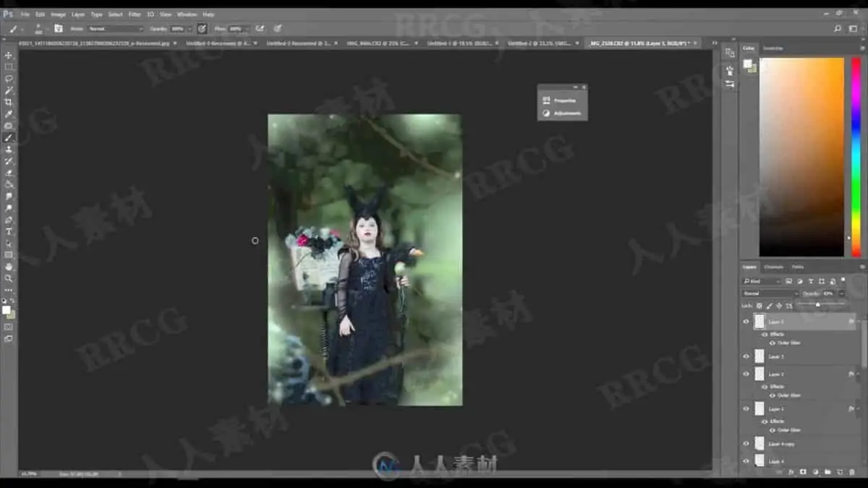Select the Clone Stamp tool

coord(9,149)
